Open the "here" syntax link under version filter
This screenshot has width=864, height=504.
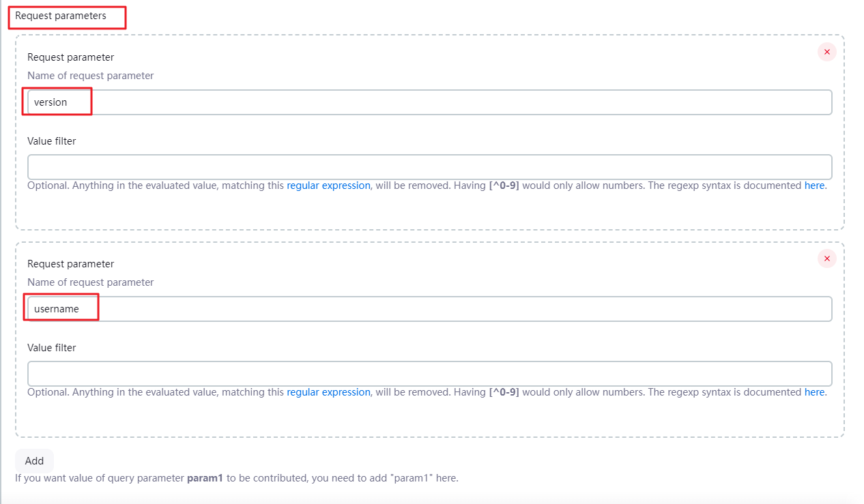[x=814, y=186]
